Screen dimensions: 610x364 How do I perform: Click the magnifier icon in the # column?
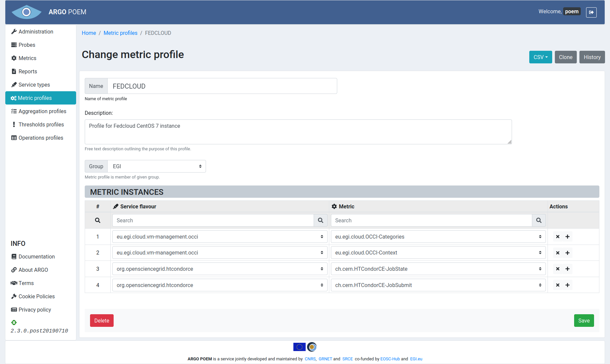98,220
